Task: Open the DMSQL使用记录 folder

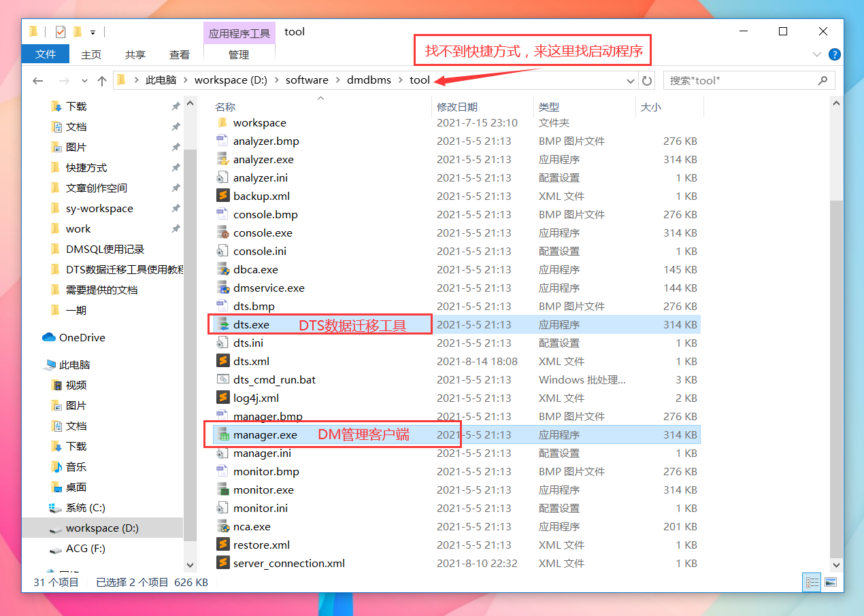Action: (105, 250)
